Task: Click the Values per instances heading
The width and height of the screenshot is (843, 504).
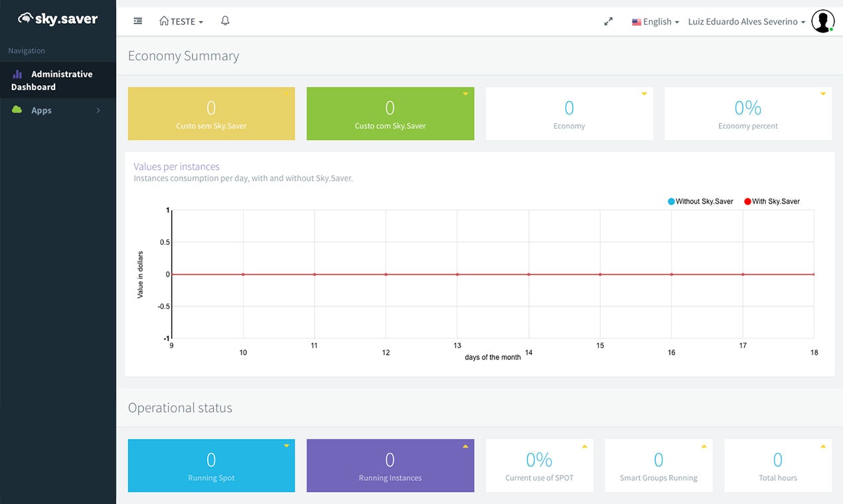Action: click(x=177, y=166)
